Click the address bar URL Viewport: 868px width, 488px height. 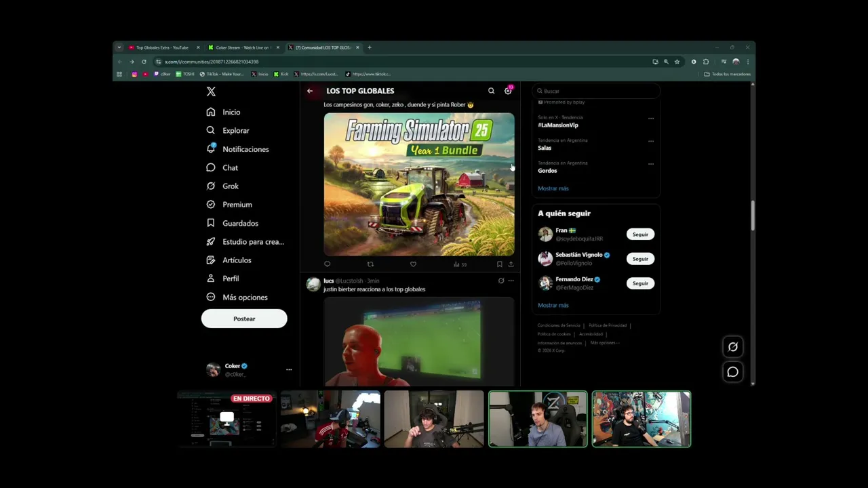click(x=211, y=62)
